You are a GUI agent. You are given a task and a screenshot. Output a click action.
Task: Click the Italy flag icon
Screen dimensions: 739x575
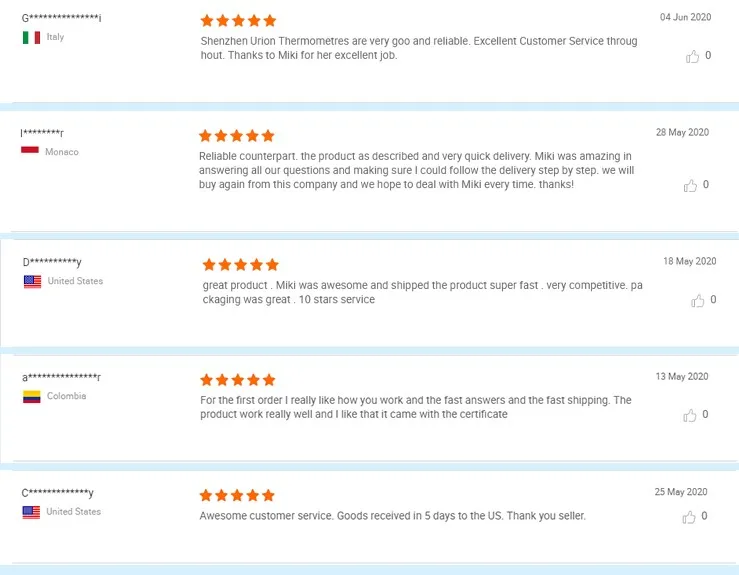tap(31, 37)
